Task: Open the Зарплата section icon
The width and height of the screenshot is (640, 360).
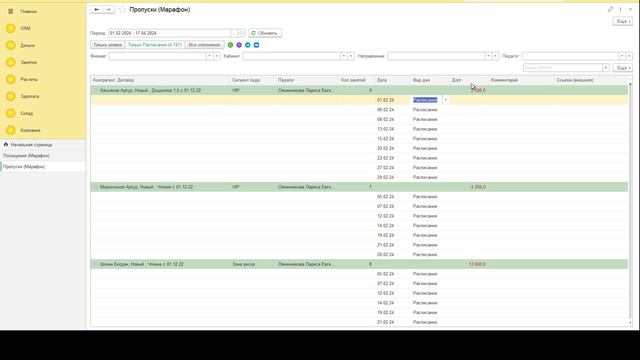Action: point(11,96)
